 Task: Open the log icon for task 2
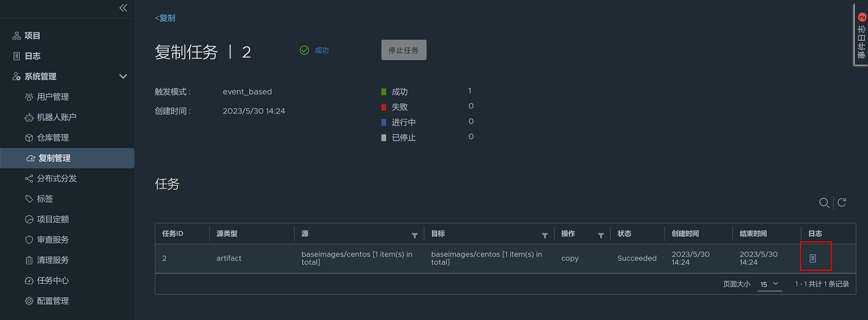(x=813, y=258)
